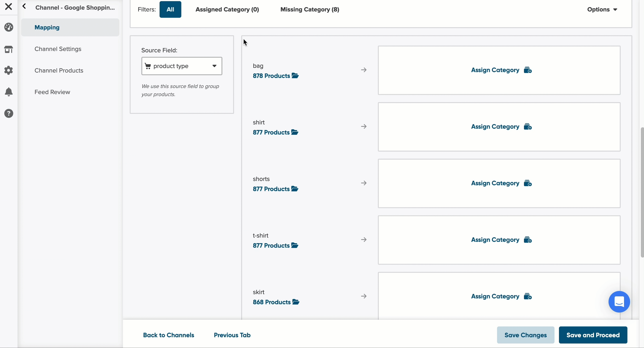Click the Assign Category icon for shorts
Image resolution: width=644 pixels, height=348 pixels.
click(x=528, y=183)
